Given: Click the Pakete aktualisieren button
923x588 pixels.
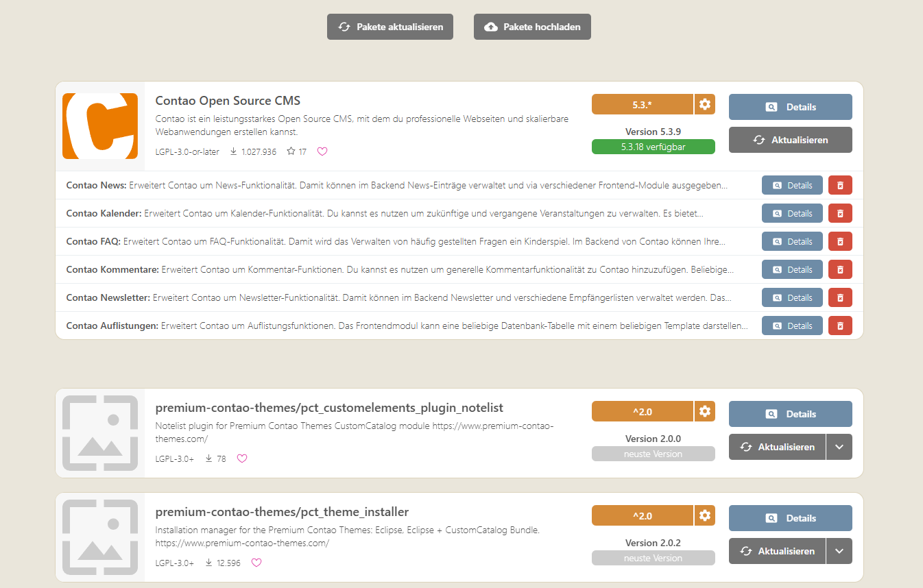Looking at the screenshot, I should point(390,27).
